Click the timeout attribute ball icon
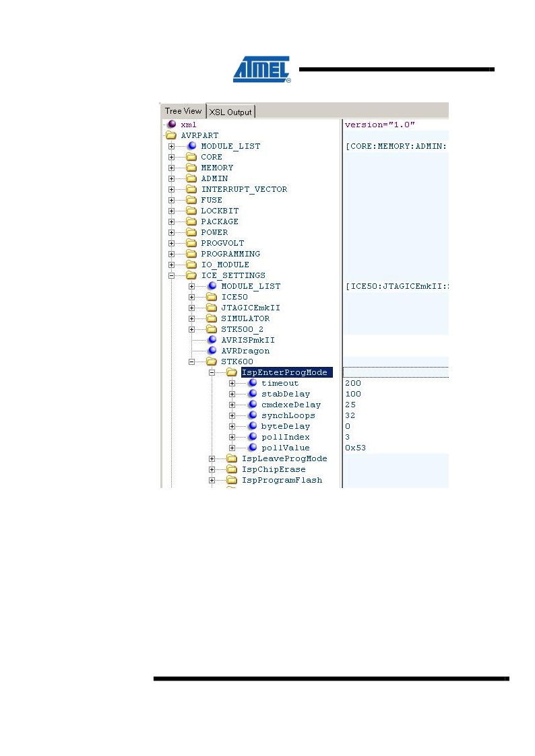Image resolution: width=535 pixels, height=756 pixels. 252,383
